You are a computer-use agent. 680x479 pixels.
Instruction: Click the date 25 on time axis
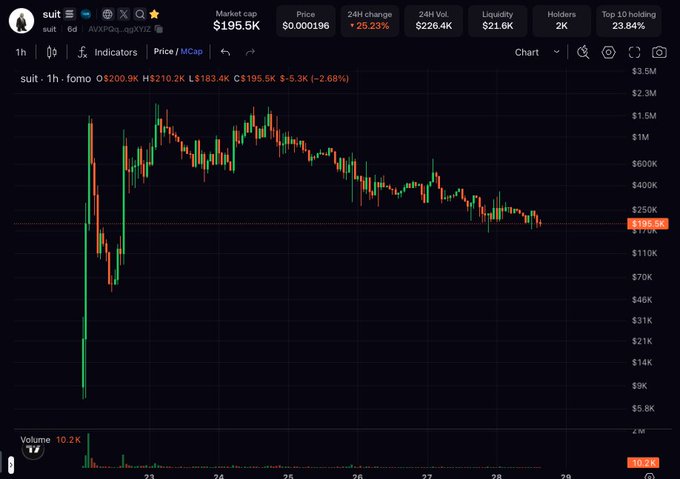pyautogui.click(x=288, y=476)
